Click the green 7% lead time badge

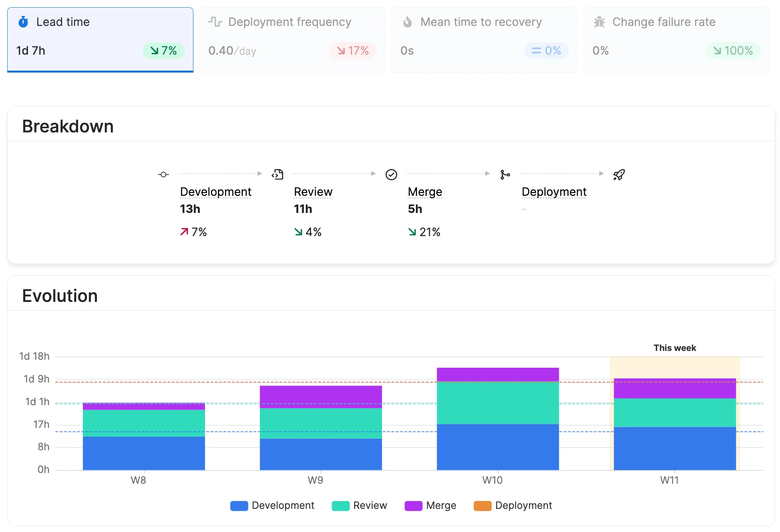(x=163, y=51)
